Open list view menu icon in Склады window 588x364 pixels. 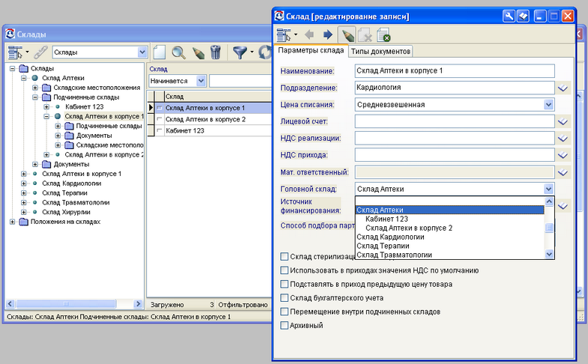(15, 52)
